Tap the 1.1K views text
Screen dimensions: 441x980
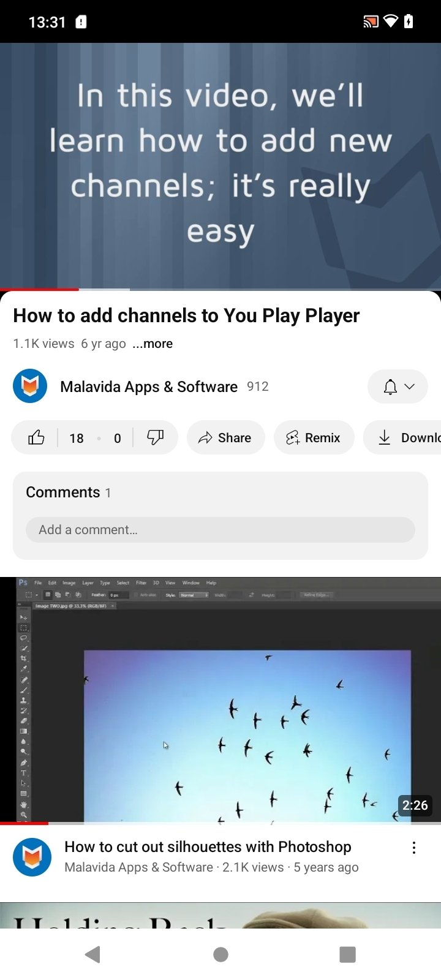tap(43, 344)
